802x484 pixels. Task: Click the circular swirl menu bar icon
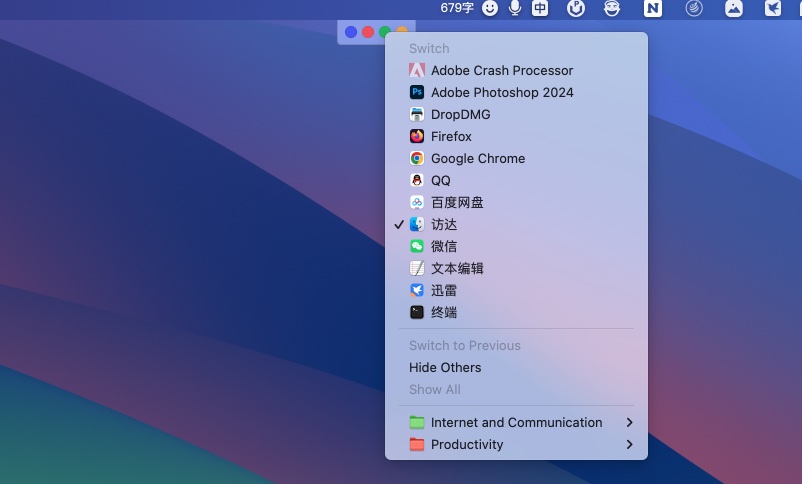pyautogui.click(x=694, y=8)
